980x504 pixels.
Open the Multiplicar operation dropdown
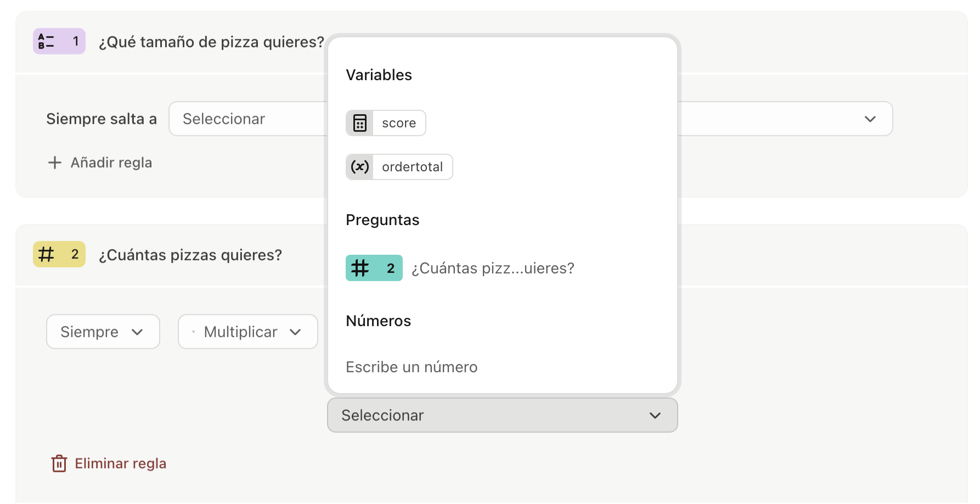point(247,332)
